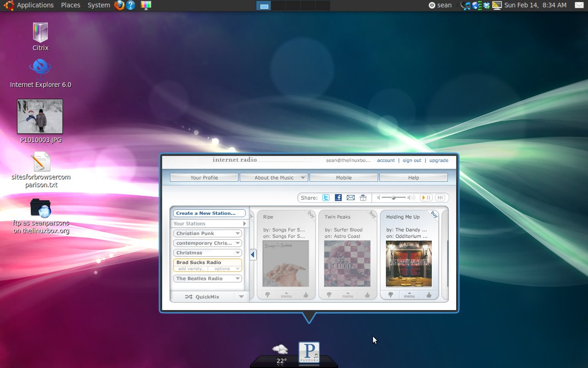This screenshot has width=588, height=368.
Task: Select sitesforbrowsercomparison.txt file on desktop
Action: click(41, 170)
